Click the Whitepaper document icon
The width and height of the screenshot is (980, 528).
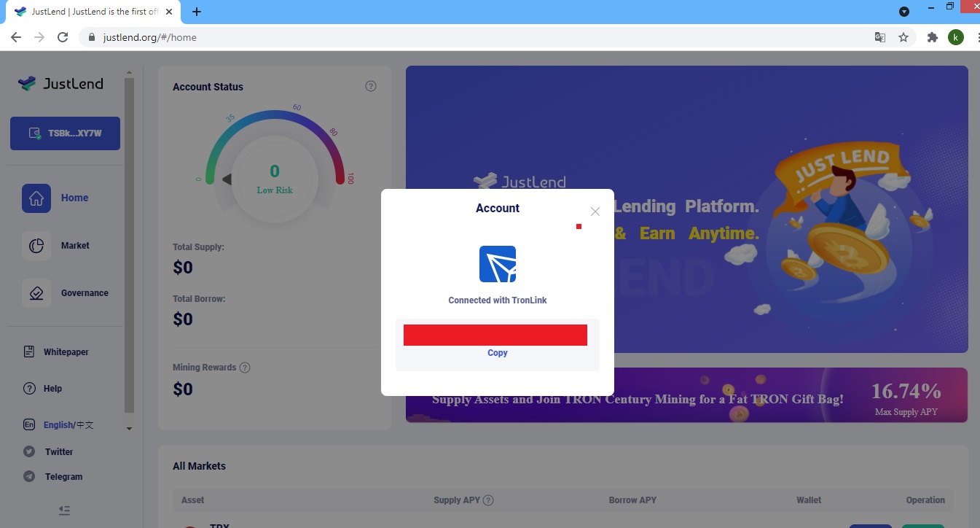(29, 352)
